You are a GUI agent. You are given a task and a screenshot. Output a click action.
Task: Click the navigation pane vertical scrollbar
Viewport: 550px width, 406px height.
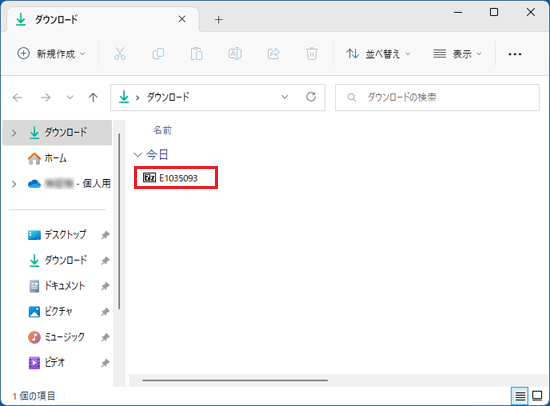[119, 221]
